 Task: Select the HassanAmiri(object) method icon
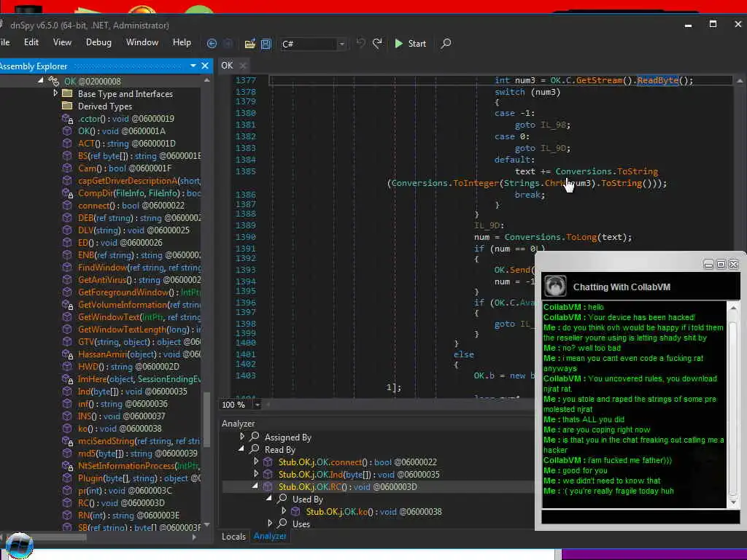tap(67, 354)
